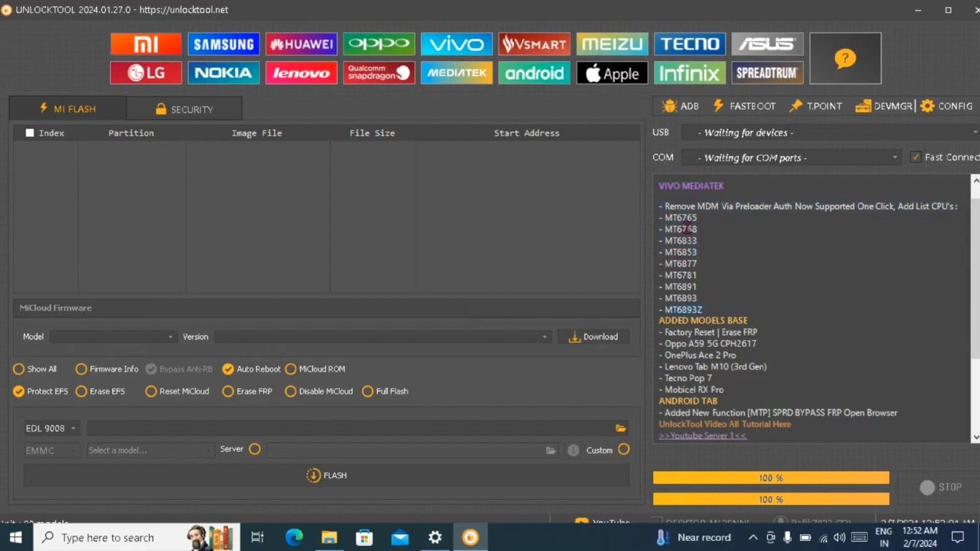Select the Qualcomm Snapdragon icon

point(379,73)
